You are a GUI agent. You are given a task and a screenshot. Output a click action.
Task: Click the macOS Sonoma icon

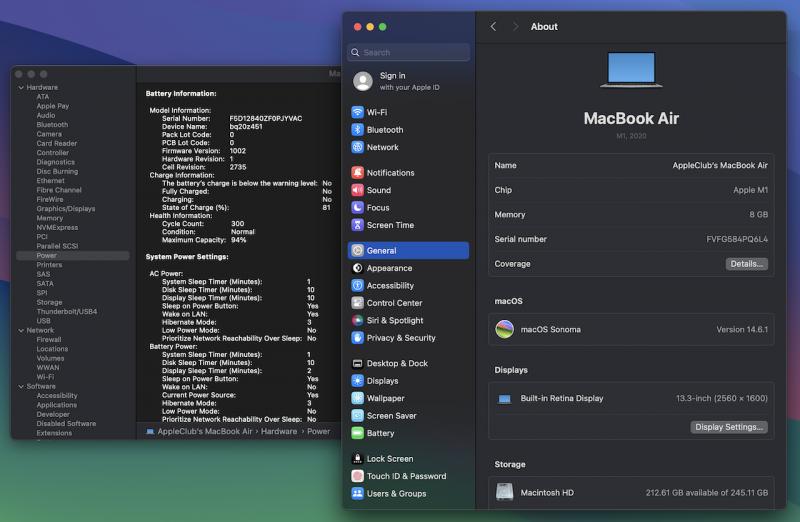point(505,330)
